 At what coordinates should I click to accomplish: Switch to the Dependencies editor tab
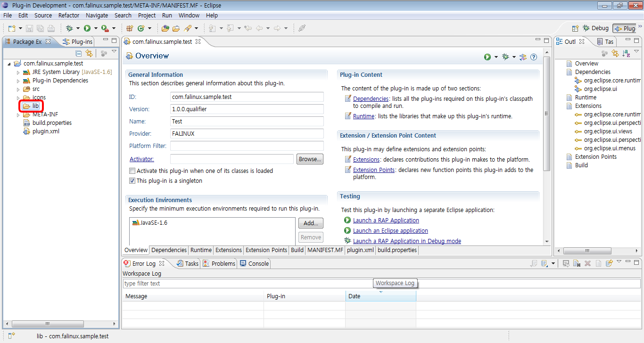click(169, 250)
